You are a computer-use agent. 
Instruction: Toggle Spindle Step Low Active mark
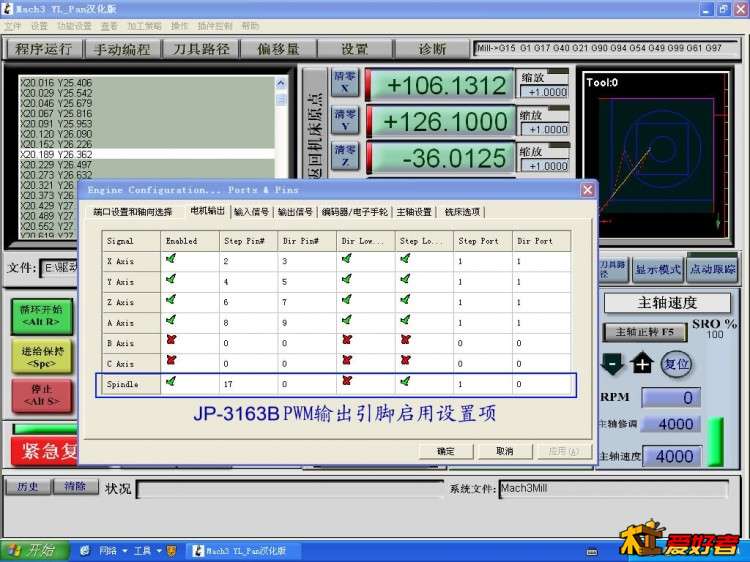click(405, 382)
